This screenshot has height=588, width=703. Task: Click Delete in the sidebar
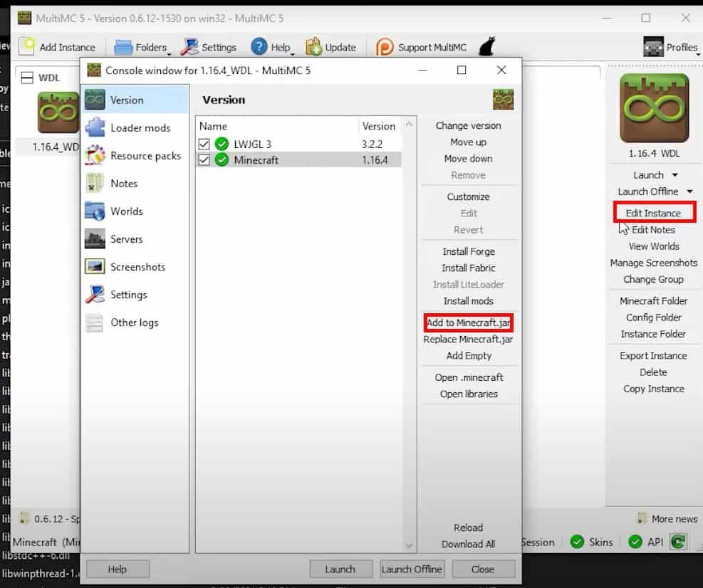click(653, 372)
